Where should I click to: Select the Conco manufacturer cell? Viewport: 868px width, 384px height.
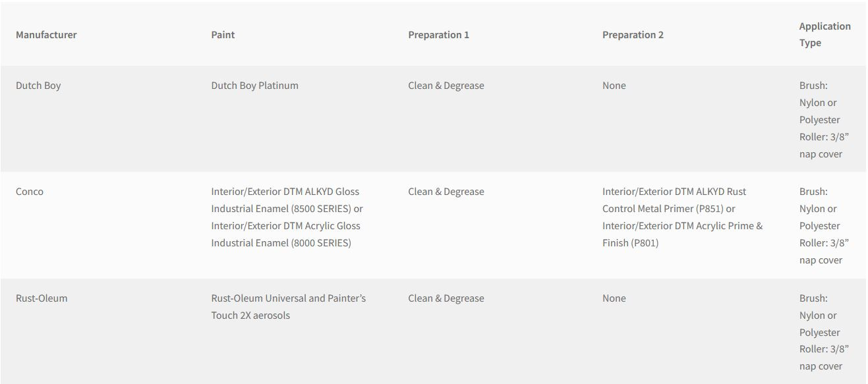tap(30, 192)
